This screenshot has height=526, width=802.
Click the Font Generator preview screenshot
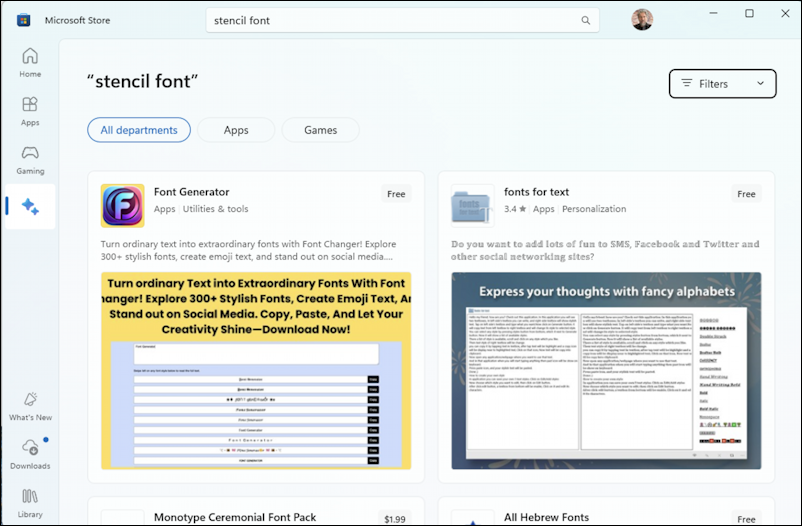point(256,370)
